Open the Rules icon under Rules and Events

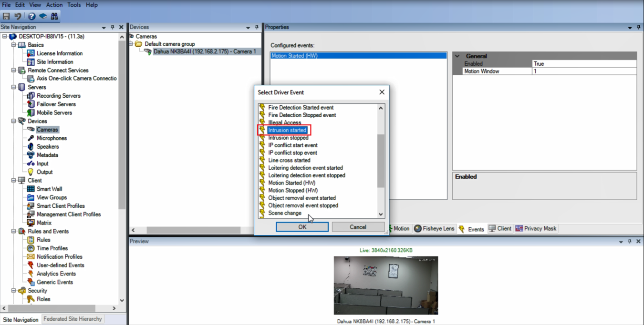point(31,240)
